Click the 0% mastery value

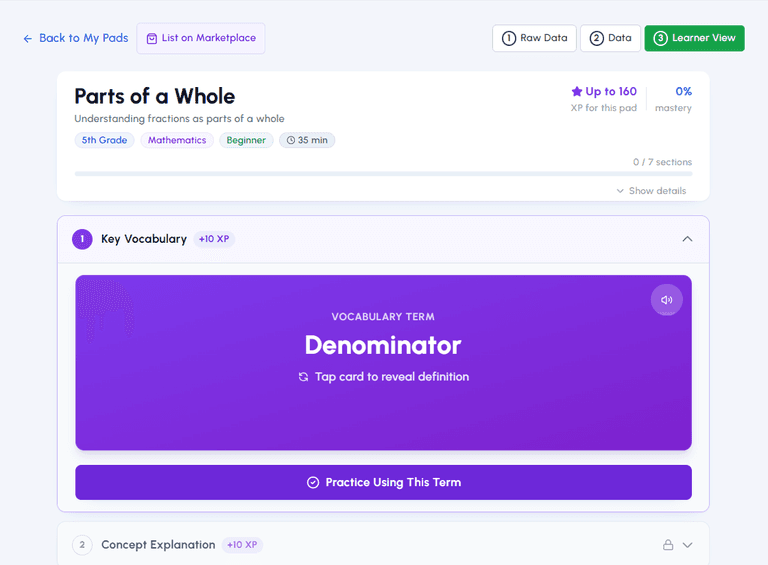(683, 92)
